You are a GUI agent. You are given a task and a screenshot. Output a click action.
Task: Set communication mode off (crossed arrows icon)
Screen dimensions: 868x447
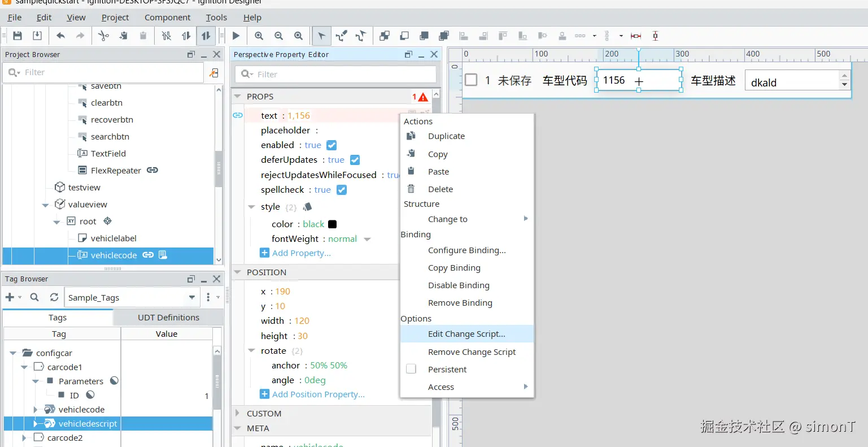[166, 36]
